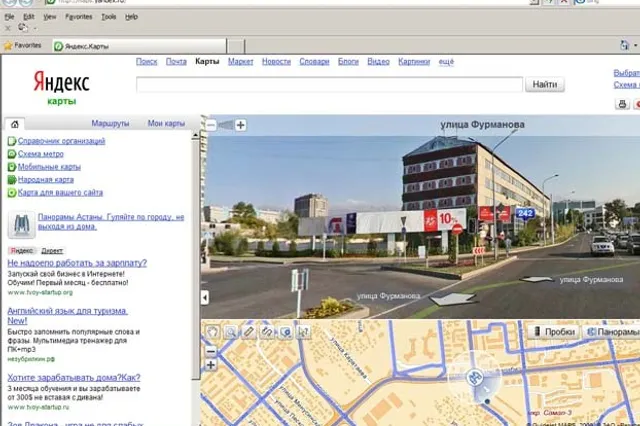Select the route drawing tool on map
640x426 pixels.
coord(267,332)
